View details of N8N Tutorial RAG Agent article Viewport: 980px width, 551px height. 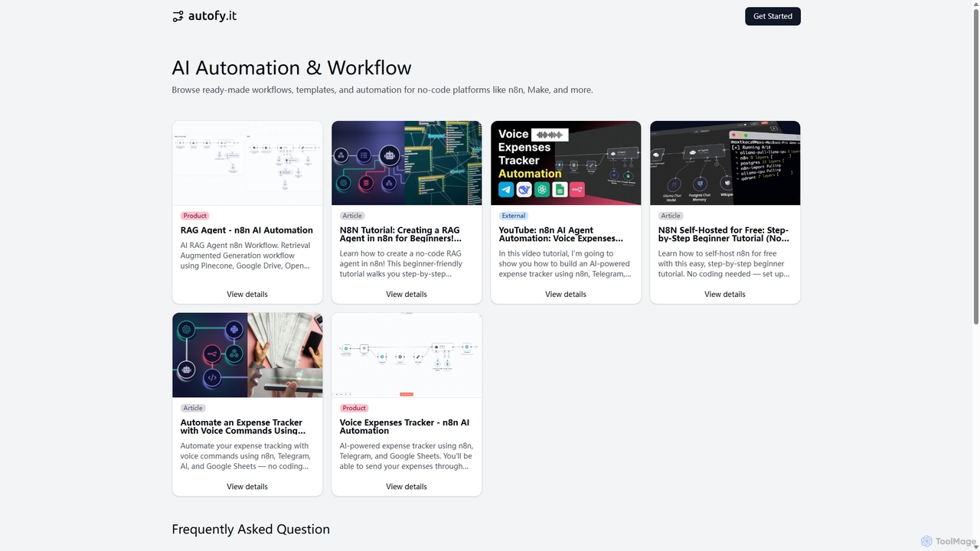click(407, 294)
